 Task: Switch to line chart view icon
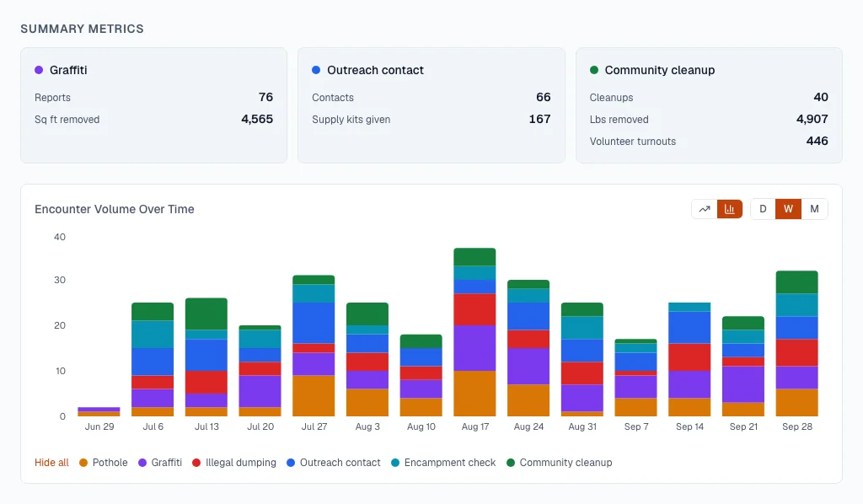pyautogui.click(x=705, y=209)
